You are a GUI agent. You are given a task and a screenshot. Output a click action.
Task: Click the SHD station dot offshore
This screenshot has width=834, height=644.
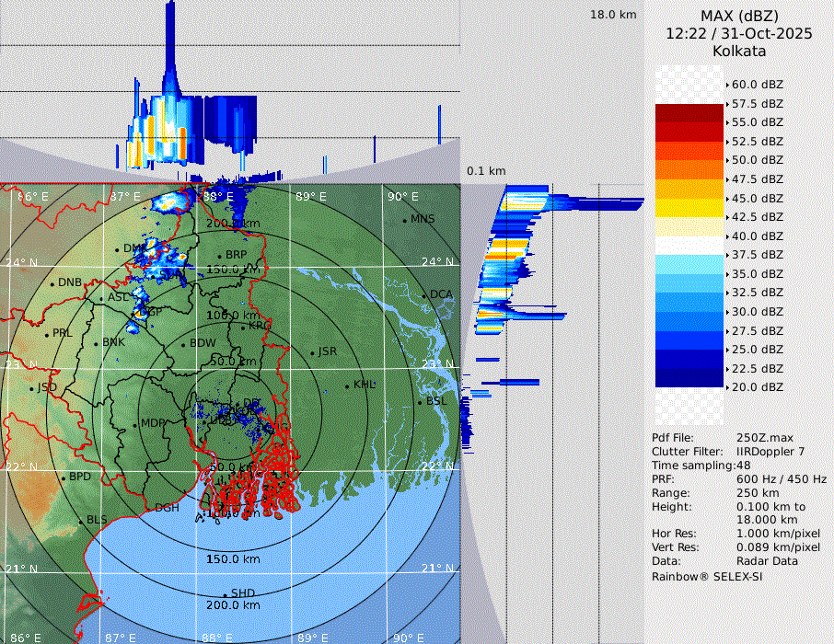pyautogui.click(x=225, y=594)
